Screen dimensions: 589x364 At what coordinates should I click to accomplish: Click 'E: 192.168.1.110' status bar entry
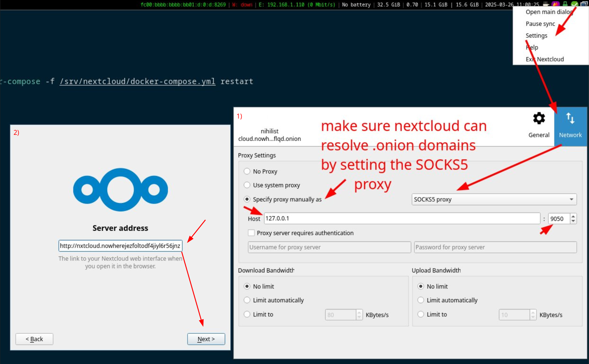[x=297, y=5]
